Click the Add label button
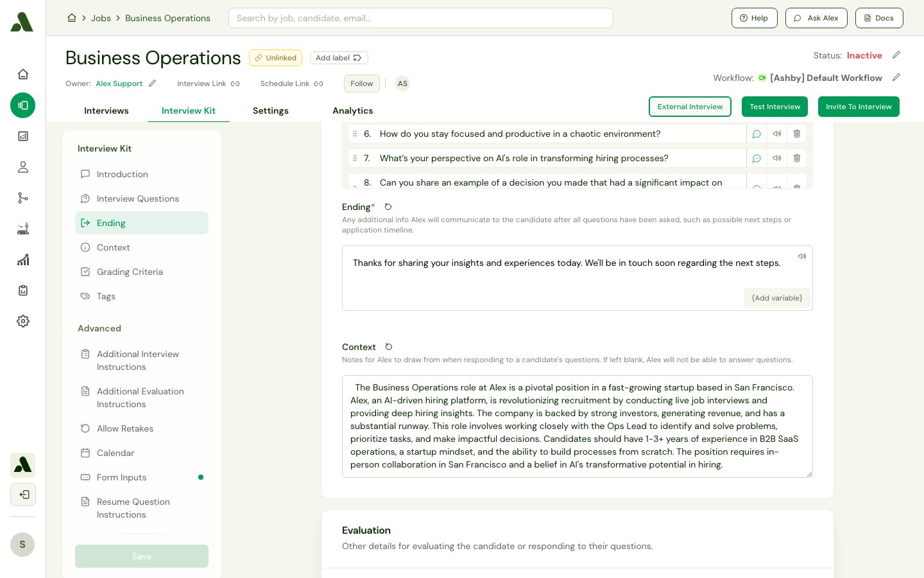The width and height of the screenshot is (924, 578). (339, 58)
